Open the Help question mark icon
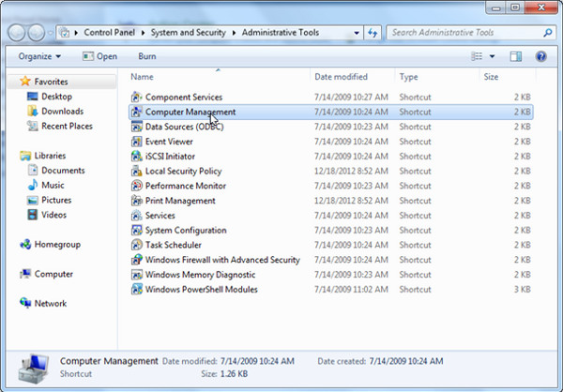This screenshot has width=563, height=392. [x=540, y=56]
